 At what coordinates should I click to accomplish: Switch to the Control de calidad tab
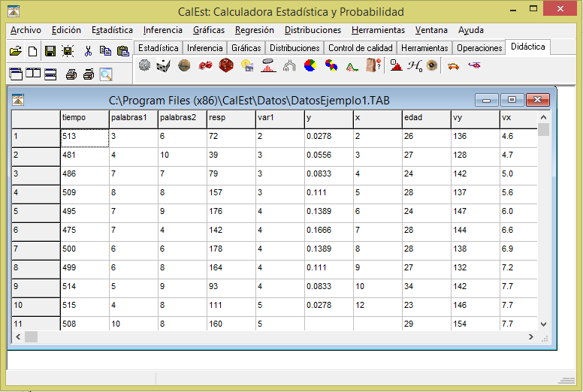pos(361,48)
